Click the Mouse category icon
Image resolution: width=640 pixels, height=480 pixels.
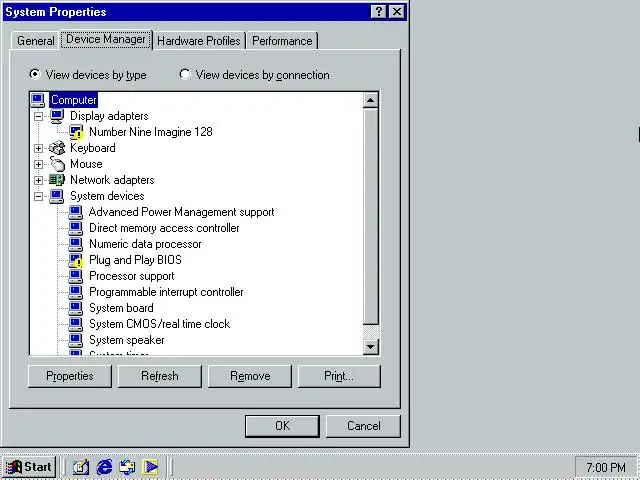[57, 164]
